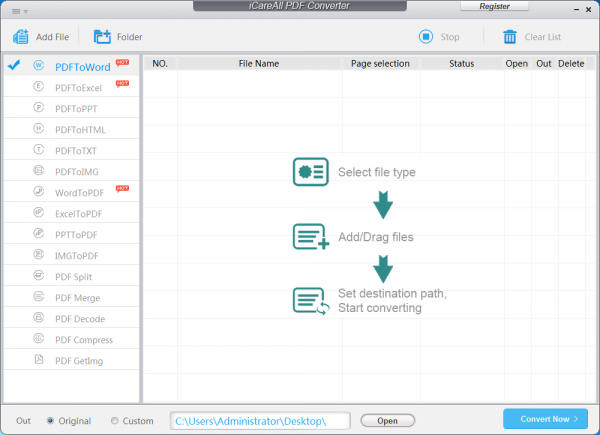
Task: Click the PPTToPDF icon
Action: (39, 233)
